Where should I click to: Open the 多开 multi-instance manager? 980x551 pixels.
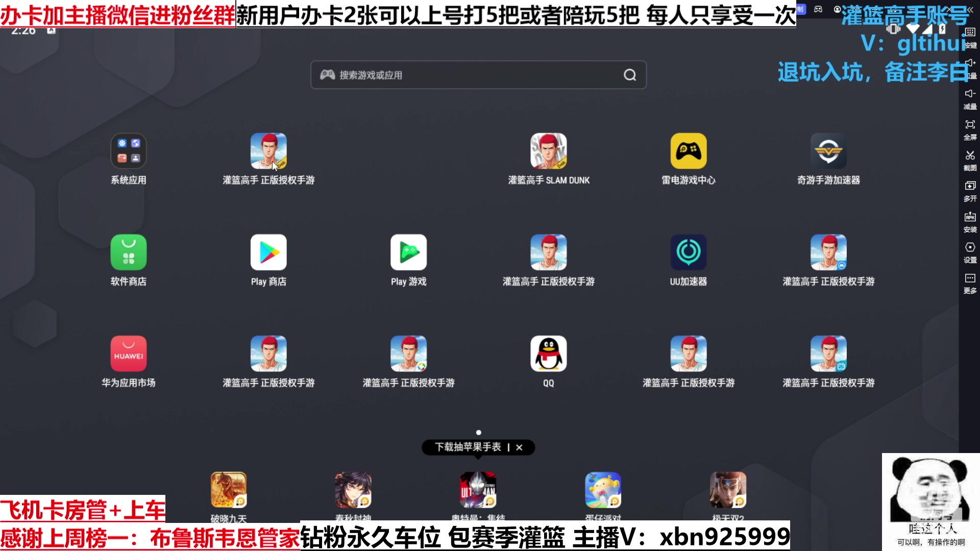pos(969,186)
